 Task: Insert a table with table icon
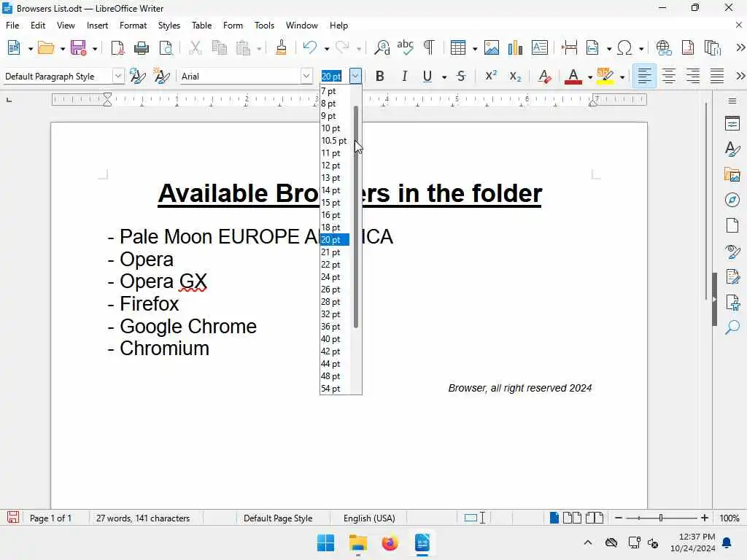(x=458, y=47)
